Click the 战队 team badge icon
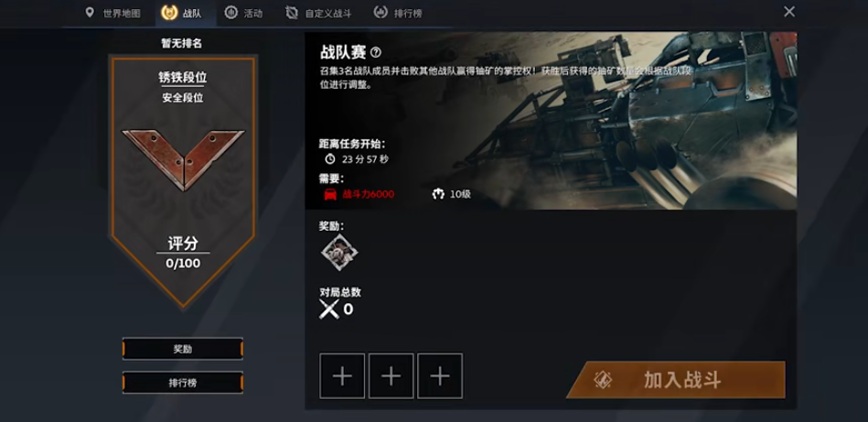Image resolution: width=868 pixels, height=422 pixels. [x=169, y=13]
